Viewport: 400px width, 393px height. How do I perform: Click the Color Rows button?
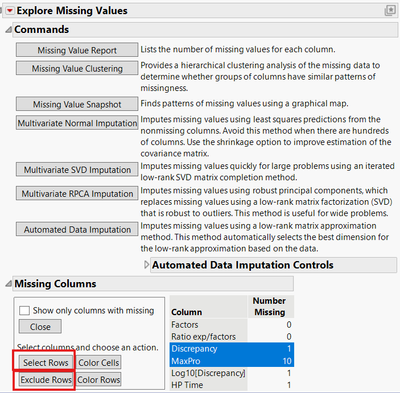point(99,380)
